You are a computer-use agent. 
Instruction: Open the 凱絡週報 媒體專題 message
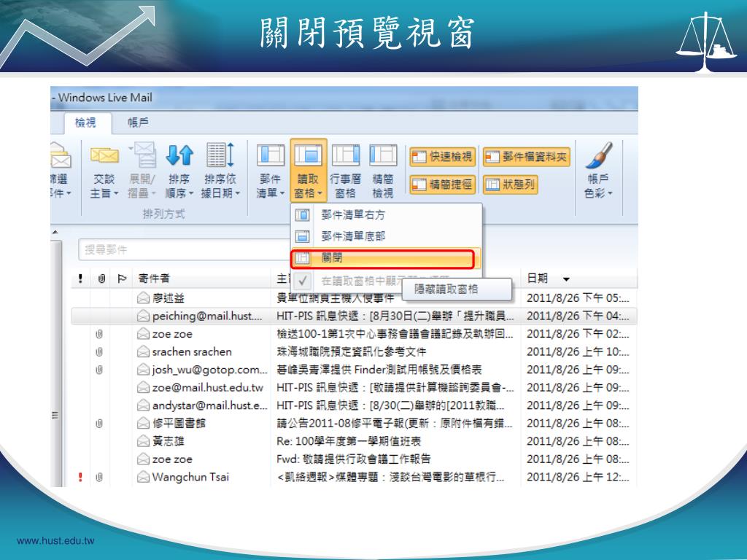[390, 477]
